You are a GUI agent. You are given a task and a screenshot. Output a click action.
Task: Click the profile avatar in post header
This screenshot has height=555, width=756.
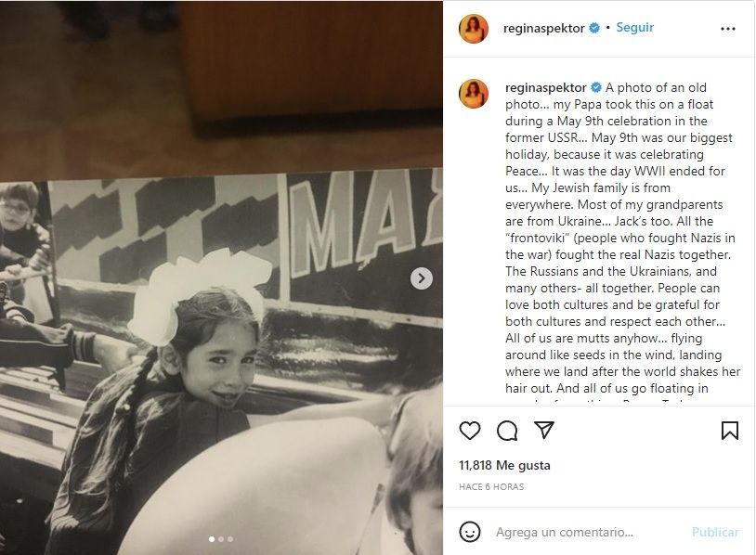coord(474,29)
